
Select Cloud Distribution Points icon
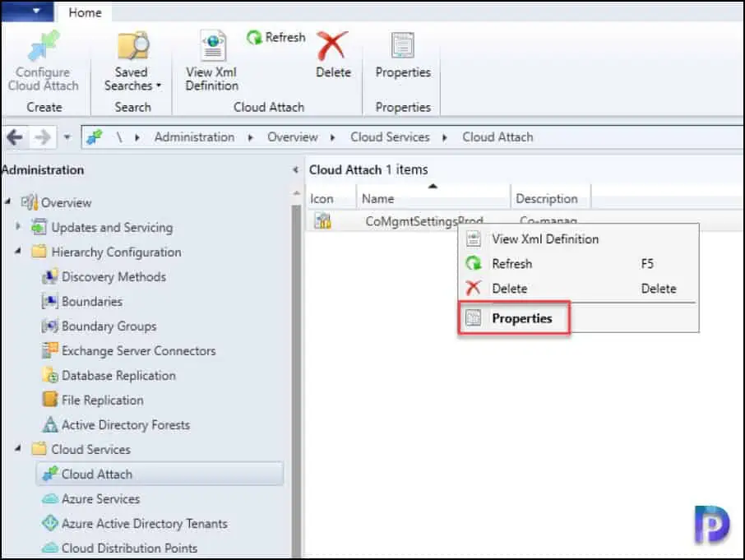50,548
